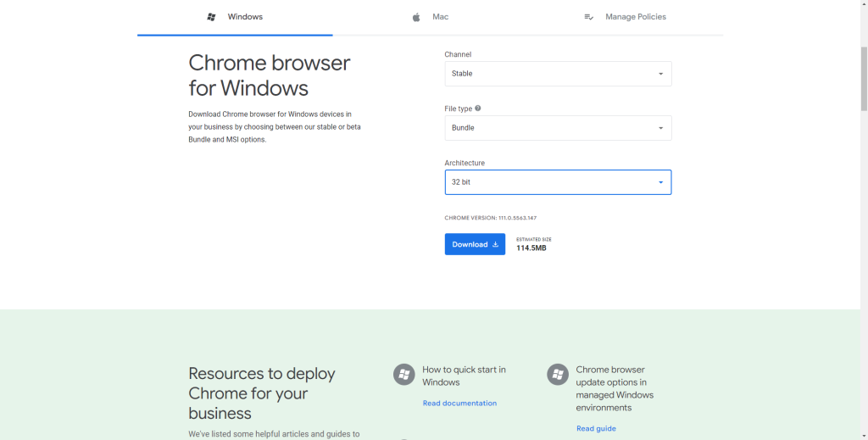Click the 114.5MB estimated size value
868x440 pixels.
(x=531, y=248)
